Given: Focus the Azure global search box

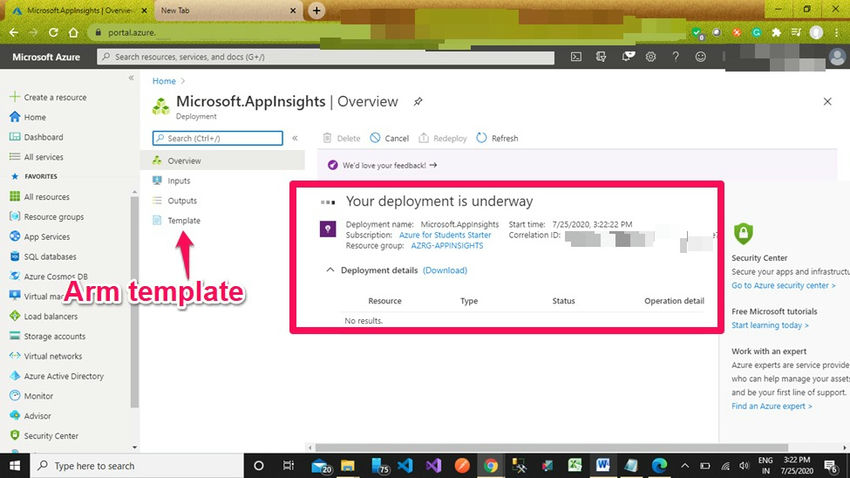Looking at the screenshot, I should click(x=325, y=56).
